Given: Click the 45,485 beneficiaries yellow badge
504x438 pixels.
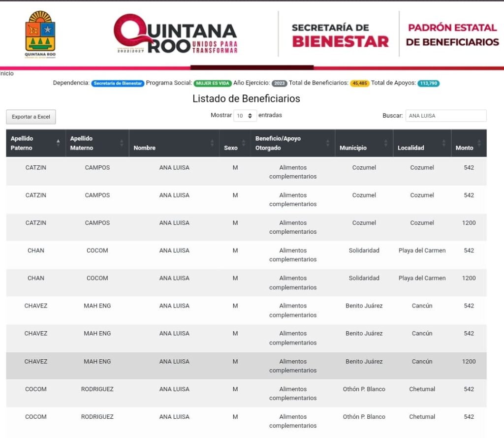Looking at the screenshot, I should pos(360,84).
